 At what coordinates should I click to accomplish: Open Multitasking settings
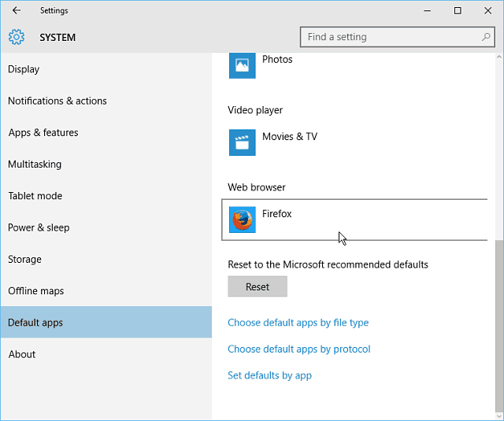106,164
